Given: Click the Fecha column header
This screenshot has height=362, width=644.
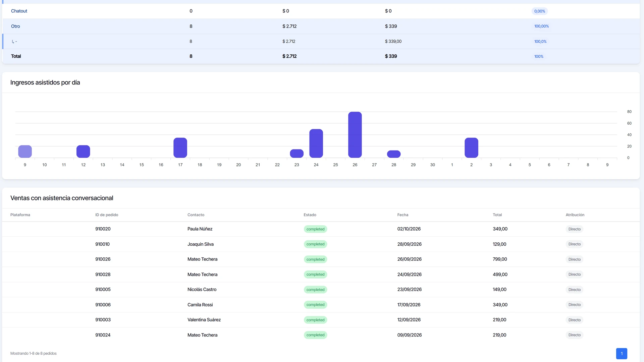Looking at the screenshot, I should point(403,215).
